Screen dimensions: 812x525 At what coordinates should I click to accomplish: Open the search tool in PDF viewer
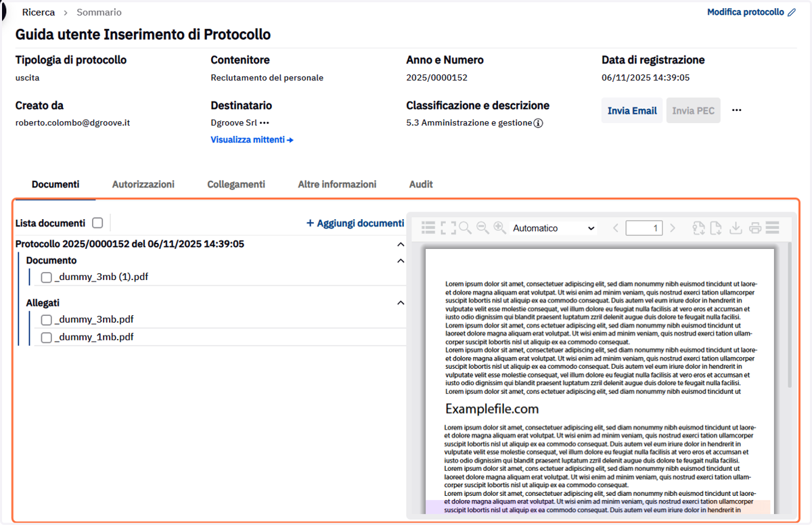tap(465, 228)
